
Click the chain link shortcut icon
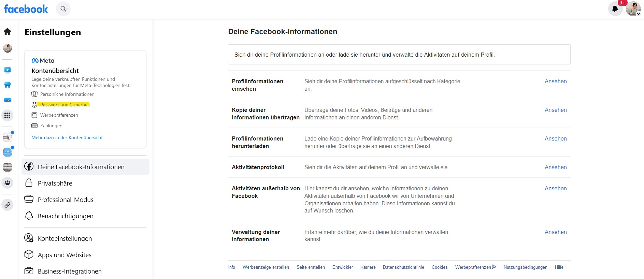point(8,205)
